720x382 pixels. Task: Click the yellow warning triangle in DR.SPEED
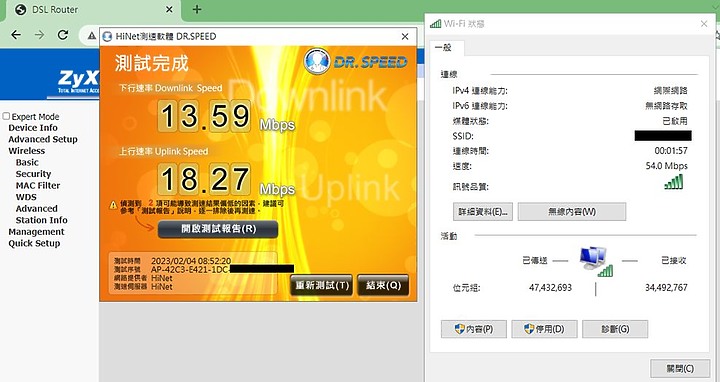pyautogui.click(x=113, y=206)
